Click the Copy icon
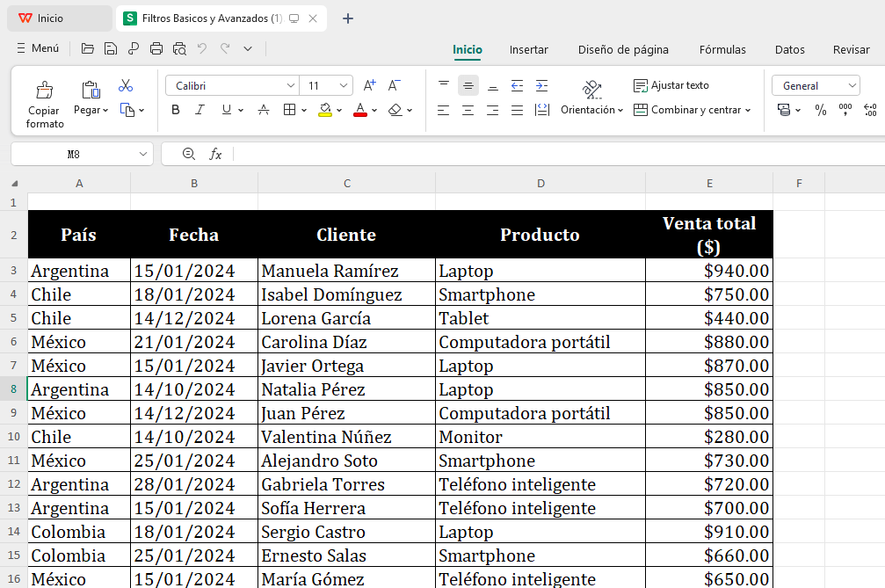885x588 pixels. point(127,110)
